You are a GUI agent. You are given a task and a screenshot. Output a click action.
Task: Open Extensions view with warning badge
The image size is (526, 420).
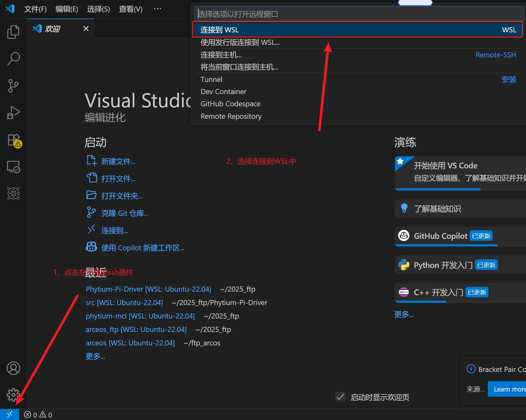(x=14, y=140)
